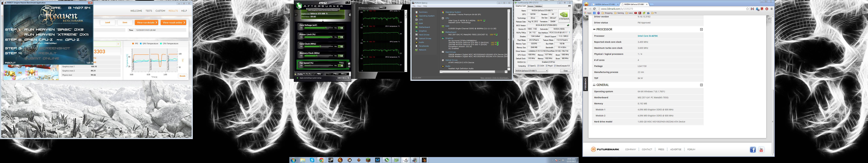Open Graphics Card tab in GPU-Z
868x163 pixels.
[x=521, y=6]
